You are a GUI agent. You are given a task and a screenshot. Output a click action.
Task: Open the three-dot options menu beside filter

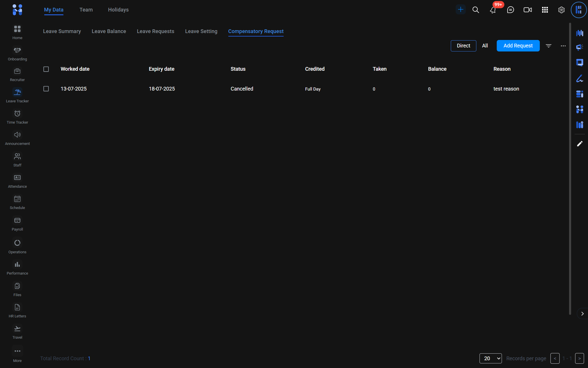click(x=563, y=46)
